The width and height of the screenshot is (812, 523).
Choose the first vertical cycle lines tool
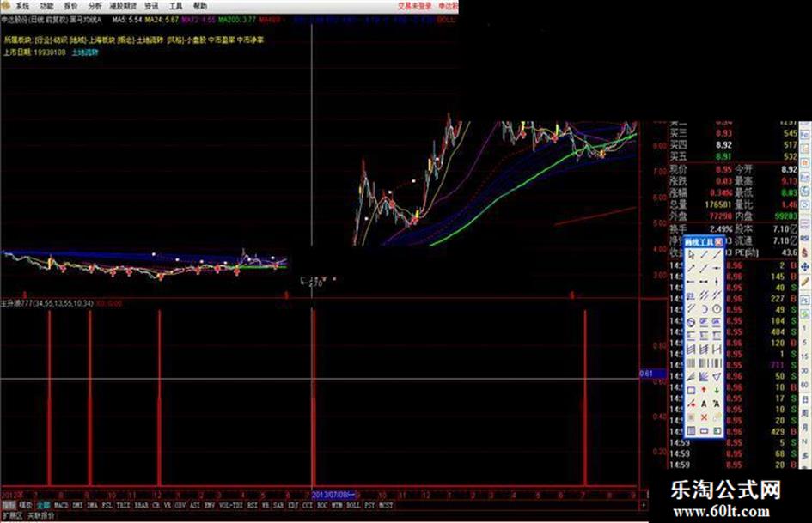point(692,362)
